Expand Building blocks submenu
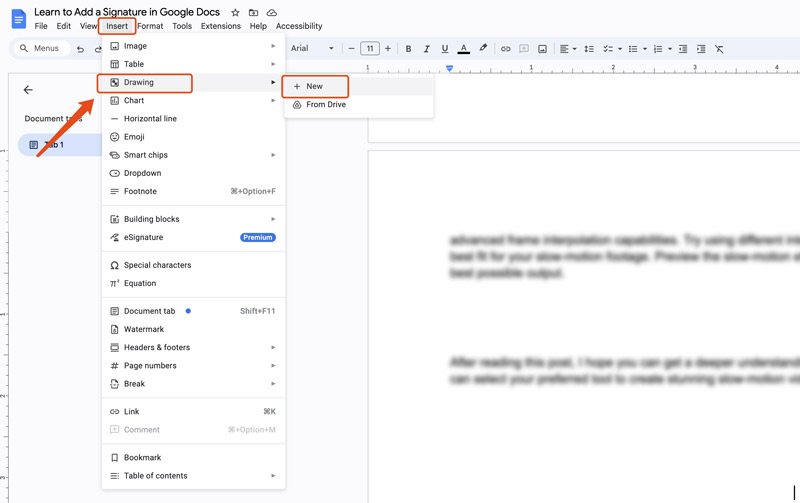Image resolution: width=800 pixels, height=503 pixels. (193, 219)
